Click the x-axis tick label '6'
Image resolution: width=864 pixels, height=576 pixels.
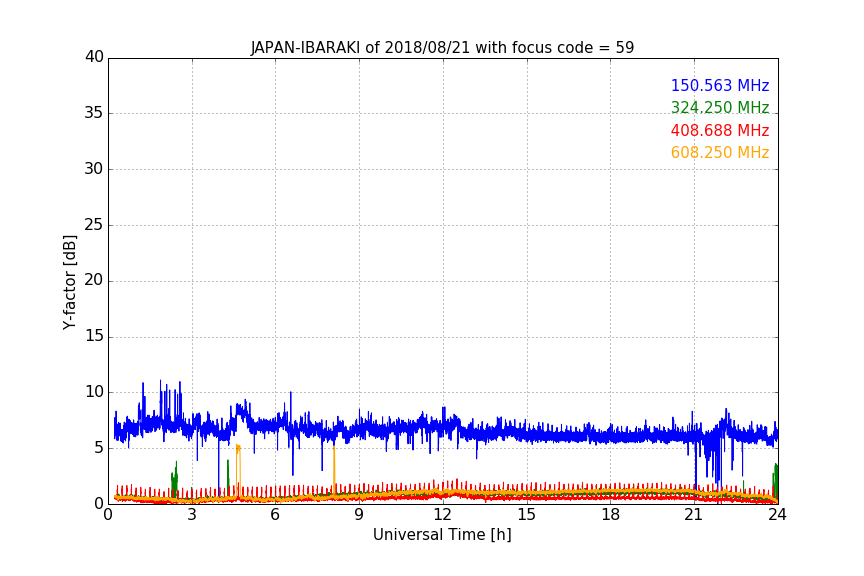(x=275, y=515)
